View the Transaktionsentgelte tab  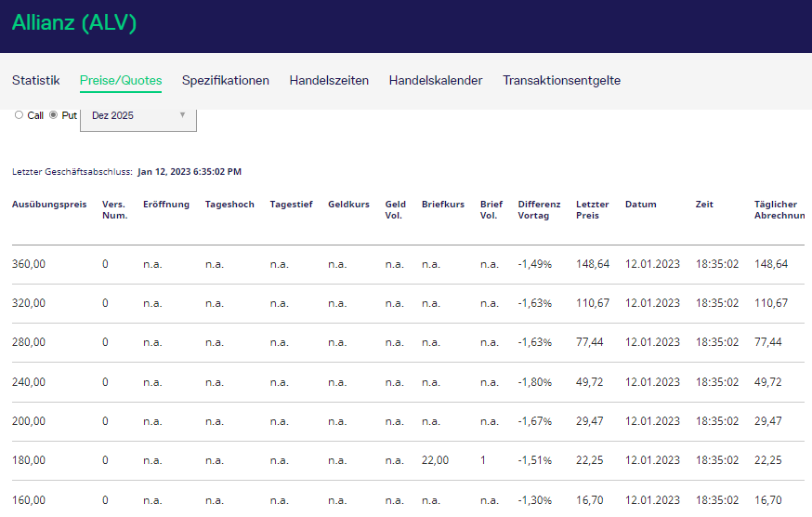(561, 80)
